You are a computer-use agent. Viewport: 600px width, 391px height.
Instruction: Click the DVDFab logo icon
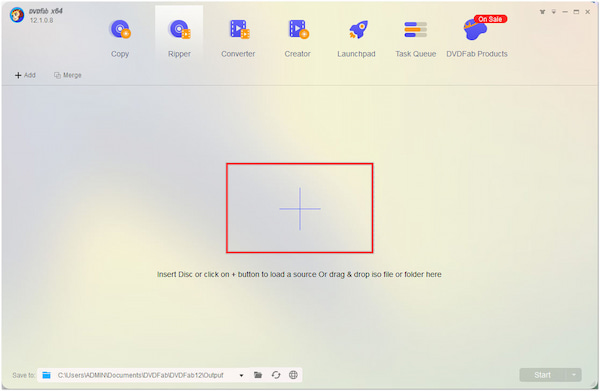click(17, 15)
